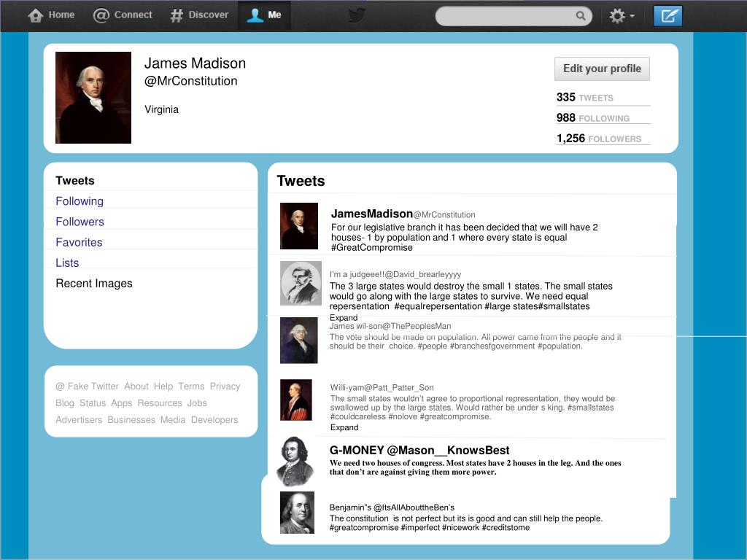This screenshot has width=747, height=560.
Task: Open the Me profile tab
Action: (x=264, y=15)
